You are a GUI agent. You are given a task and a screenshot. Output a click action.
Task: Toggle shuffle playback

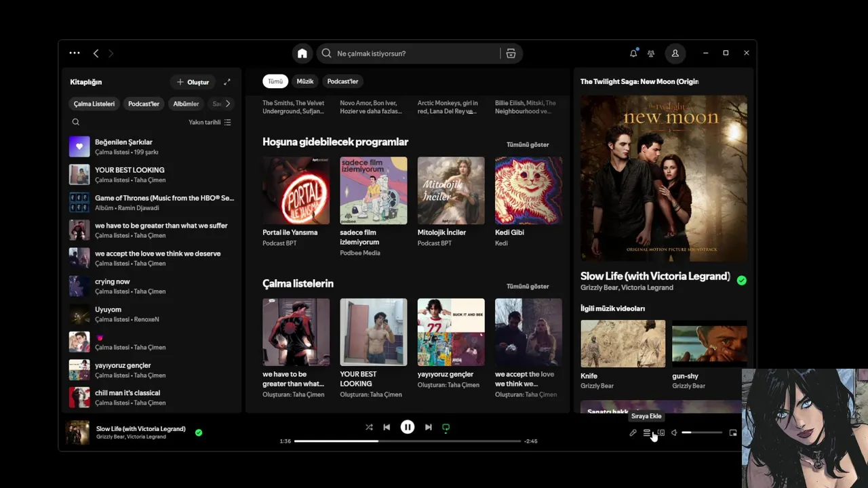(x=369, y=427)
